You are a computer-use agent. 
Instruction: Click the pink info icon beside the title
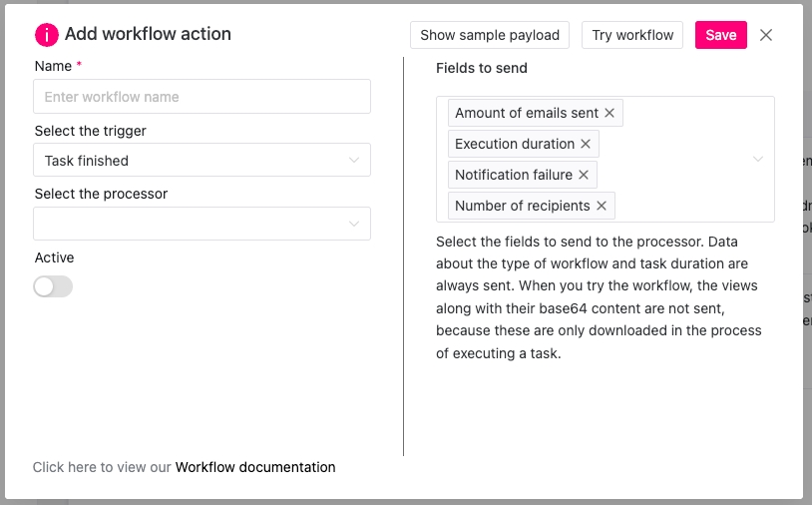click(x=47, y=35)
